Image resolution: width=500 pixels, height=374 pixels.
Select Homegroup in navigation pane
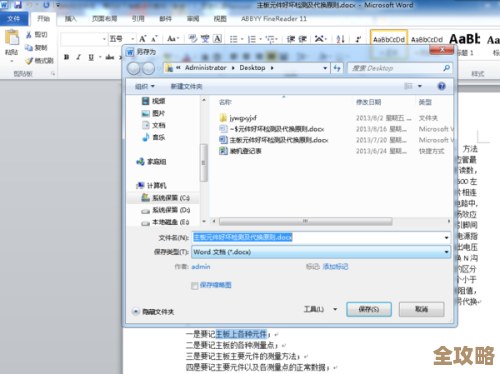click(x=151, y=162)
